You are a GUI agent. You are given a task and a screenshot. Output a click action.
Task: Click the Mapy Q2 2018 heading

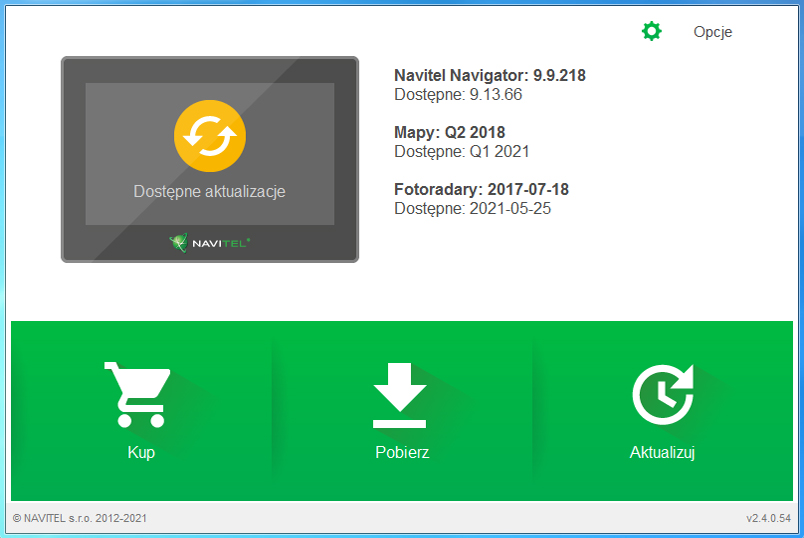tap(450, 133)
